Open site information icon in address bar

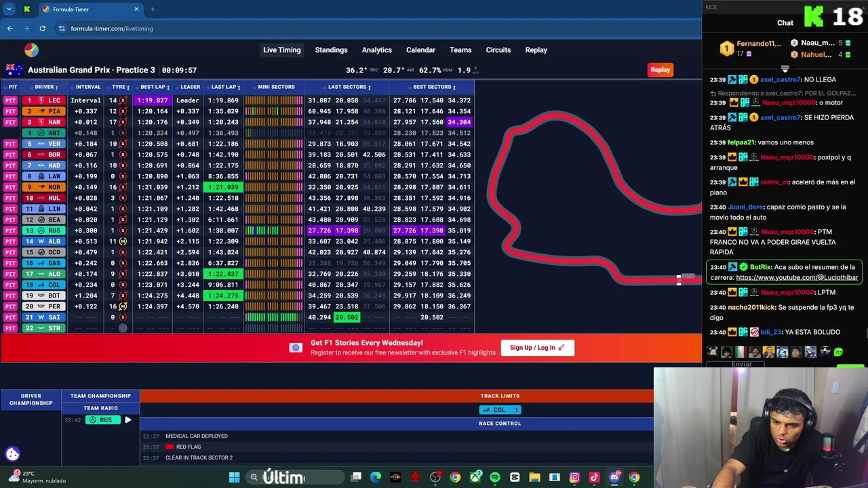62,28
